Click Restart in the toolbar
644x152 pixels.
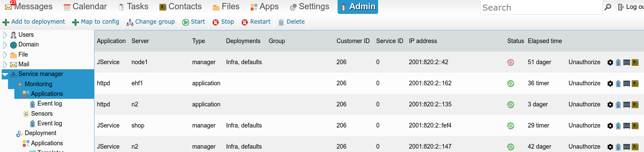pyautogui.click(x=256, y=22)
